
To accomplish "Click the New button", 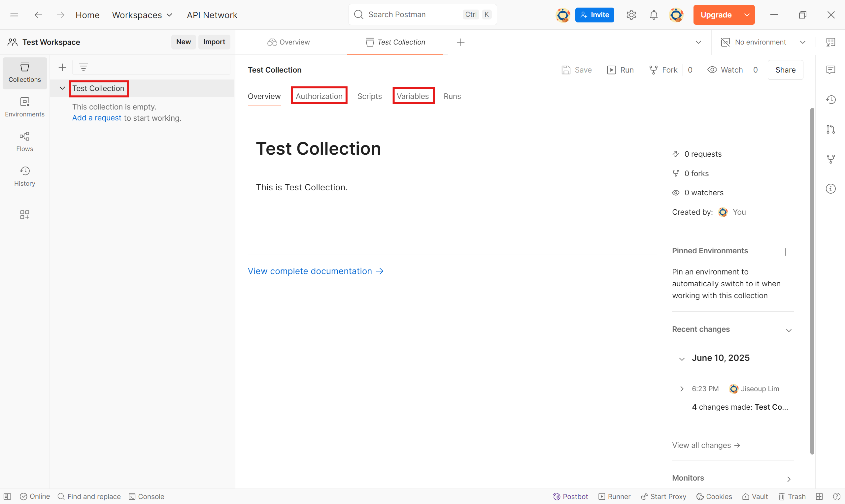I will (184, 42).
